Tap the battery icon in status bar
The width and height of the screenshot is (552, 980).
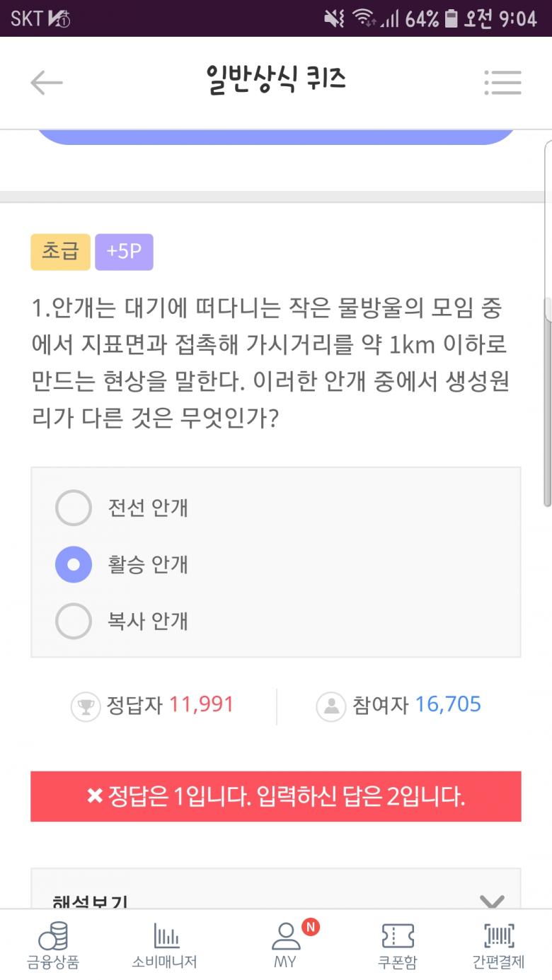point(451,18)
